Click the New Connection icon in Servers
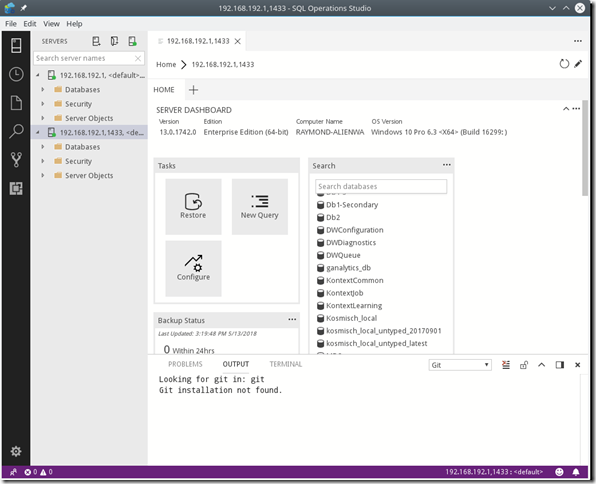The image size is (596, 484). coord(96,41)
